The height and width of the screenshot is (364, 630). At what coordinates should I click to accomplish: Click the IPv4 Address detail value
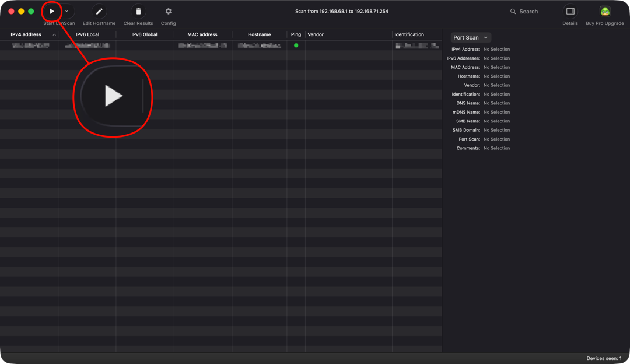pyautogui.click(x=496, y=49)
